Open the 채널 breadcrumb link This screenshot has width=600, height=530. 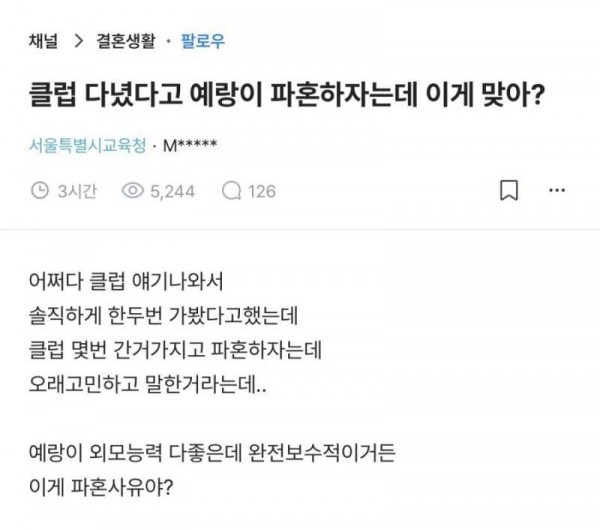(x=43, y=41)
